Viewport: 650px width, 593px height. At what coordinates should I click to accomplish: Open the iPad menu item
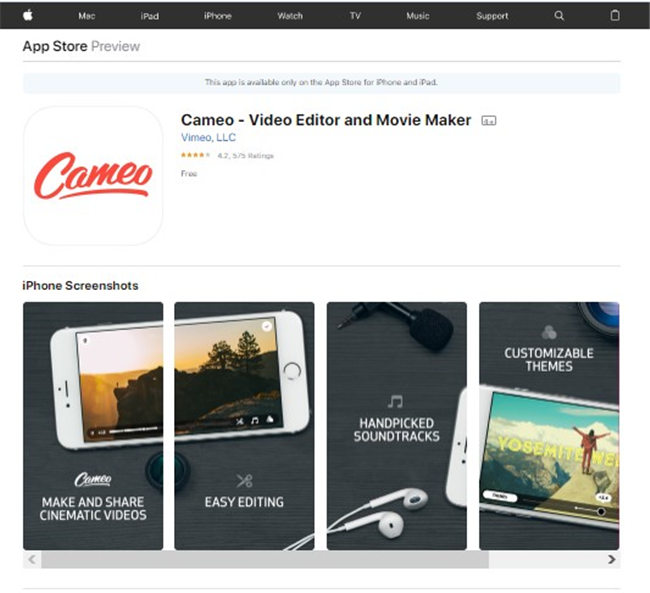[x=150, y=16]
